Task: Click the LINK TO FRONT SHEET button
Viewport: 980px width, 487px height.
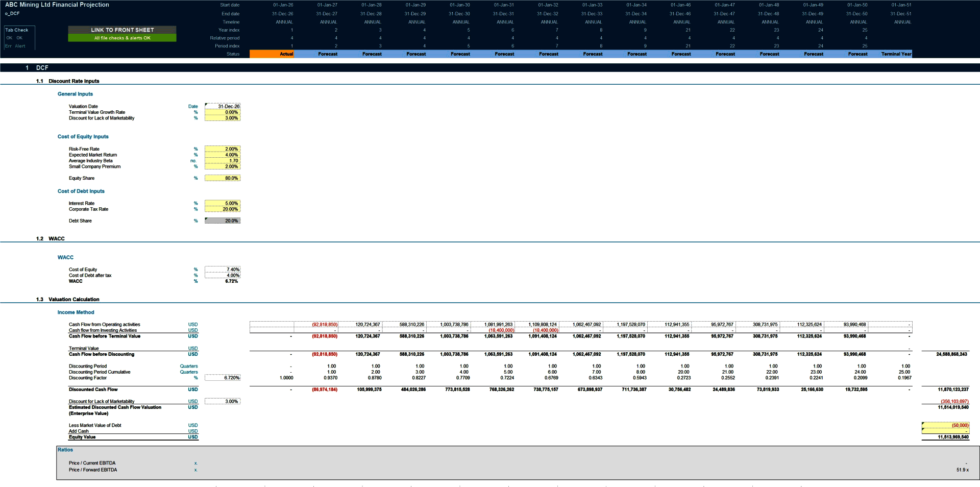Action: [x=122, y=30]
